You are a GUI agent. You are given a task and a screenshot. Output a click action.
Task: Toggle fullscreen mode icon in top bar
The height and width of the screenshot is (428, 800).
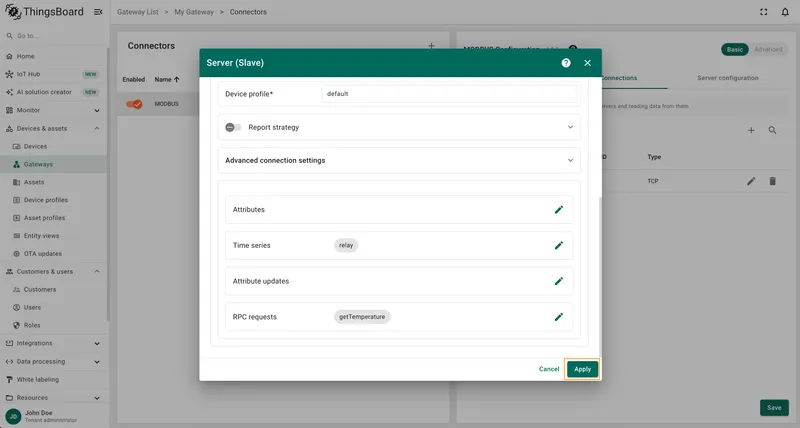click(763, 12)
